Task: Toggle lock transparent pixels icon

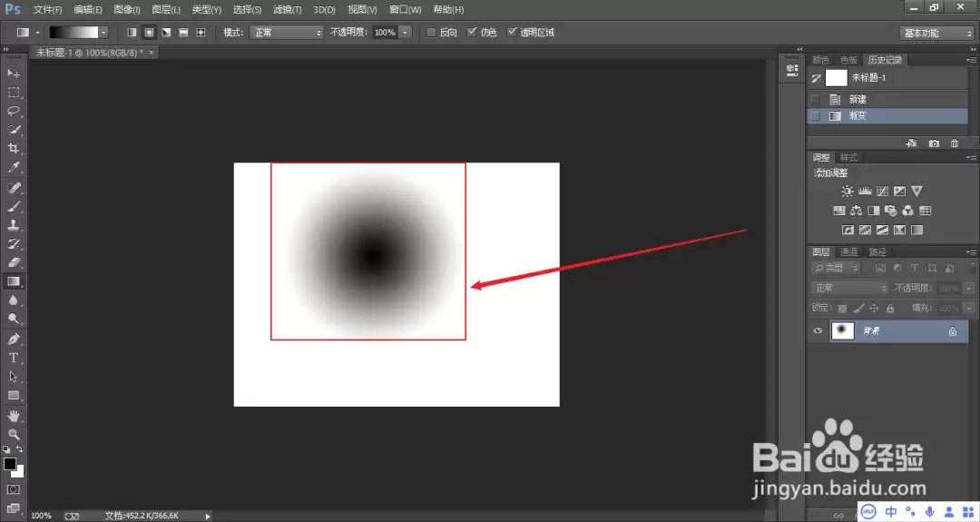Action: coord(842,308)
